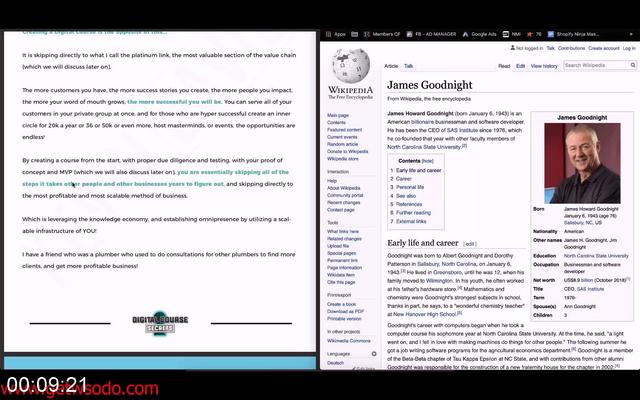Switch to the Talk tab beside Article
Image resolution: width=640 pixels, height=400 pixels.
(x=409, y=66)
